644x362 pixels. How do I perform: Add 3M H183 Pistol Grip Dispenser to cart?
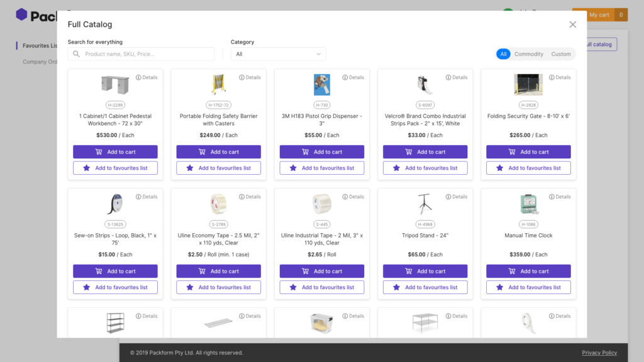click(321, 152)
